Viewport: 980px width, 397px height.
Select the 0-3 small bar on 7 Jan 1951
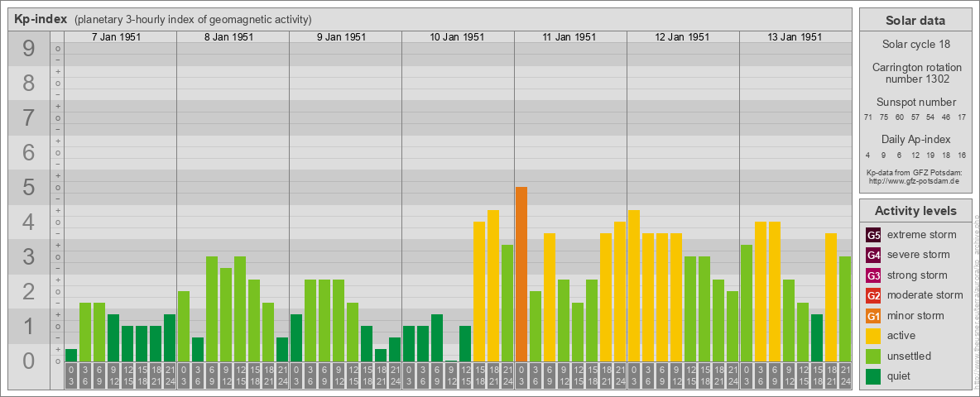tap(71, 355)
